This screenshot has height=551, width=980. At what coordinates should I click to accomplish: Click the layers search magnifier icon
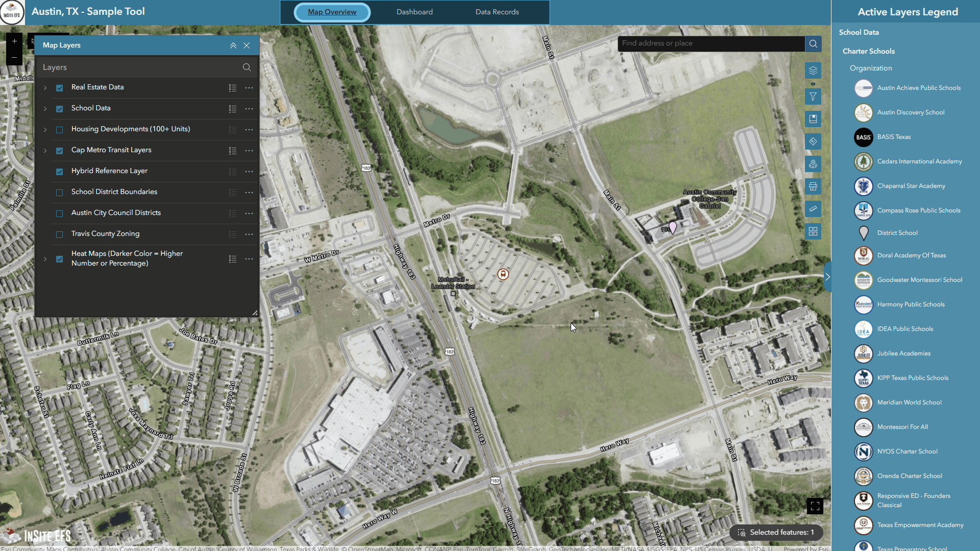247,67
